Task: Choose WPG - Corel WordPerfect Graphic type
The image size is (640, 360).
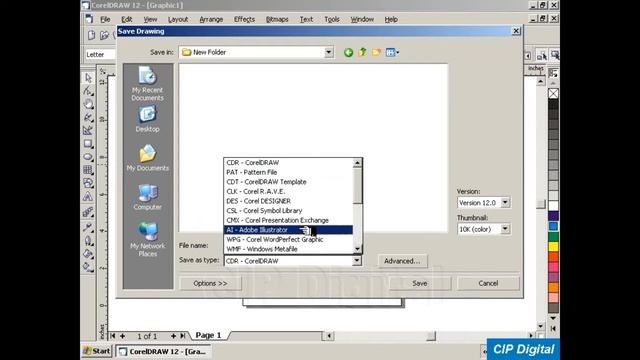Action: pyautogui.click(x=288, y=240)
